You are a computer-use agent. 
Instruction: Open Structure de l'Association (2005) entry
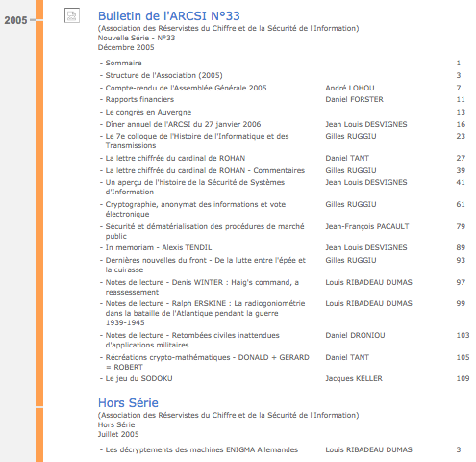(163, 75)
